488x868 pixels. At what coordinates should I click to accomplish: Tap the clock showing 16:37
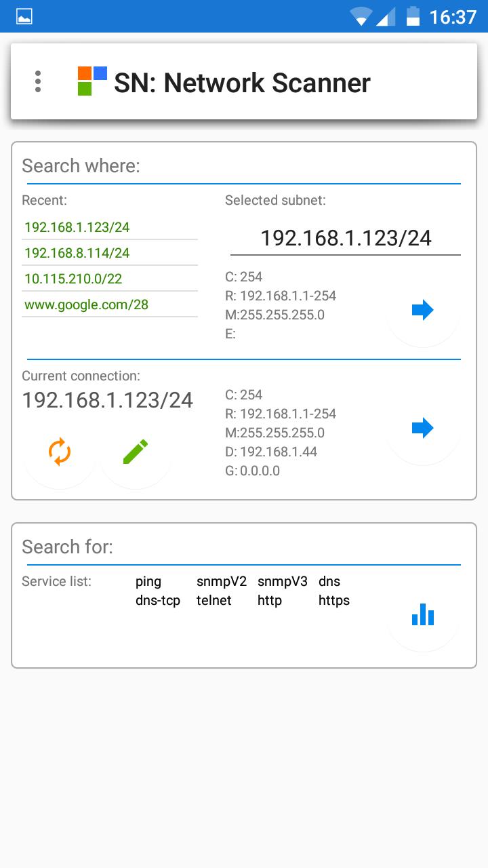click(x=453, y=16)
